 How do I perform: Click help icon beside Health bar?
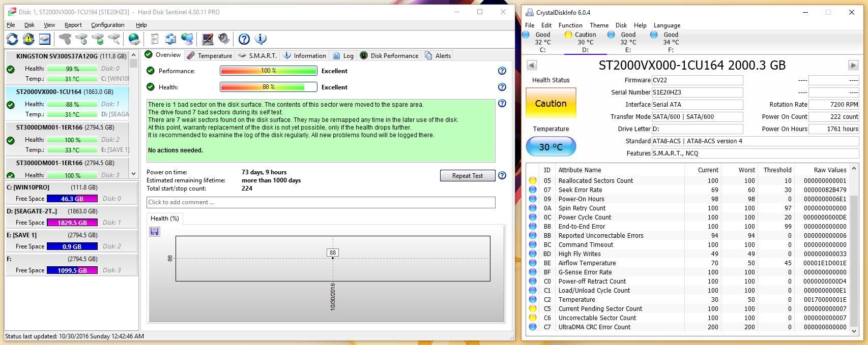pos(502,87)
